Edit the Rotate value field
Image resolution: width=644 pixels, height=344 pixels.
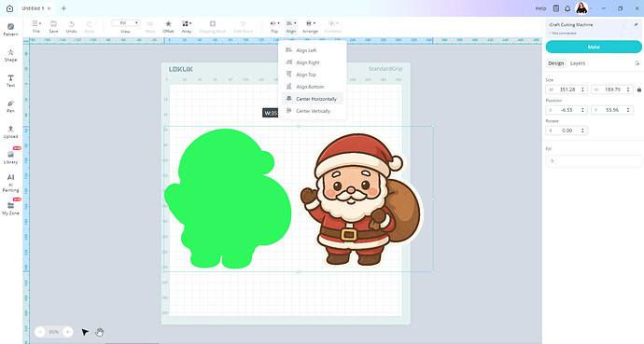[567, 131]
